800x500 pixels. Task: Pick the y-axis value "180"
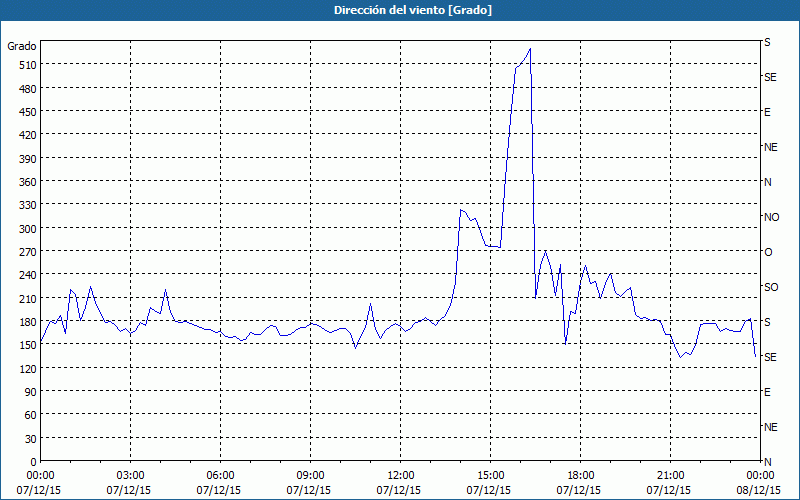pyautogui.click(x=28, y=322)
